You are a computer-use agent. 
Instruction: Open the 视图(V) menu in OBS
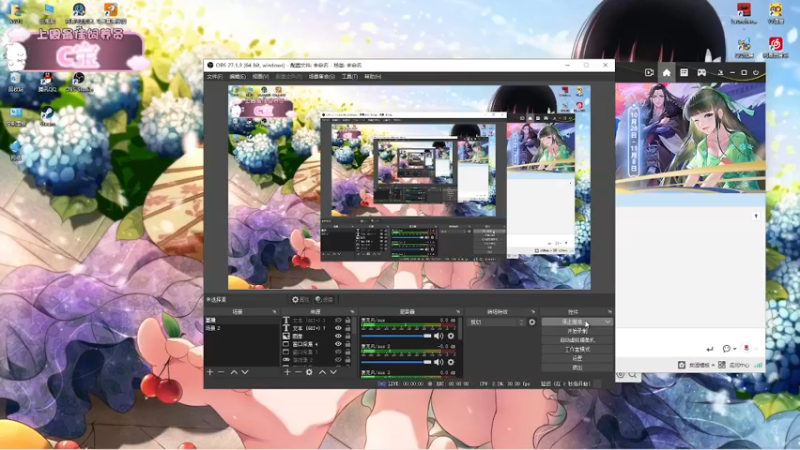[x=260, y=77]
